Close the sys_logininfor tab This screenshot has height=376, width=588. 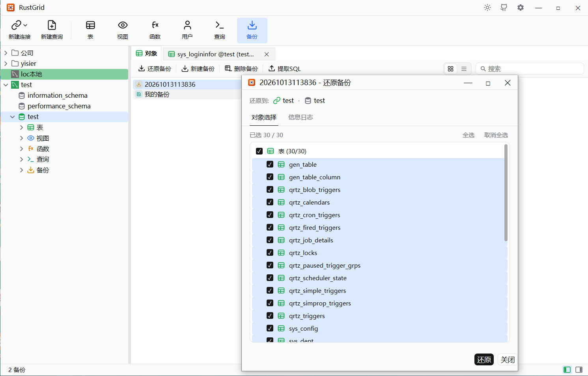267,54
